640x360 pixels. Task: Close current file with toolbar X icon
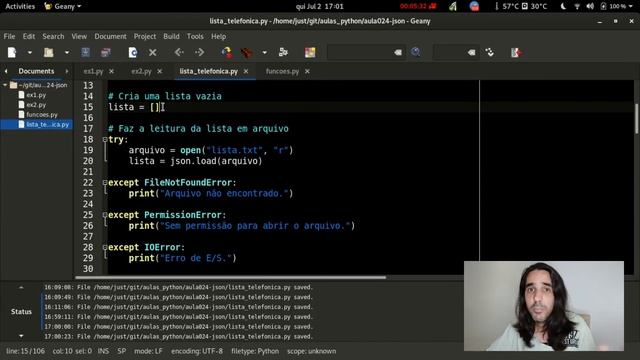tap(153, 52)
